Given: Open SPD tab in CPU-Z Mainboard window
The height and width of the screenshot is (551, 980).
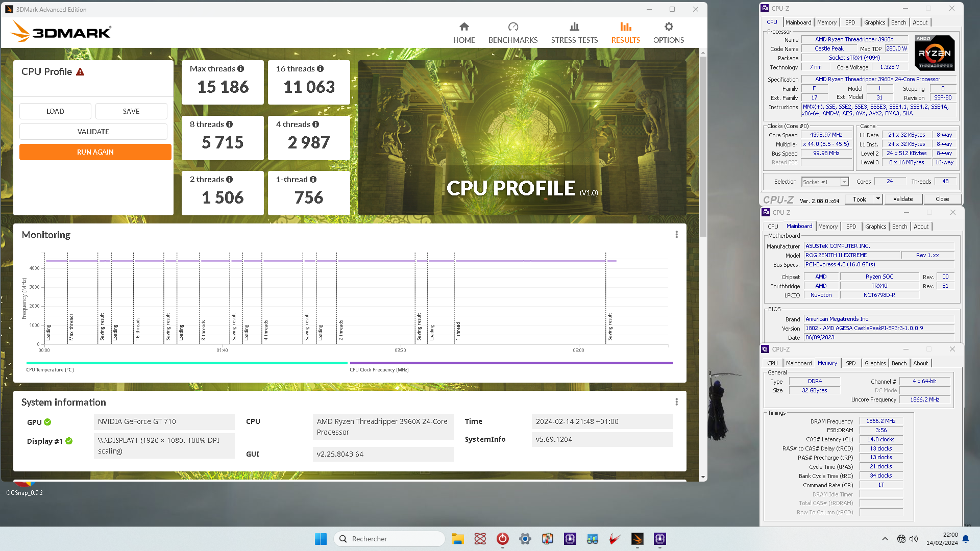Looking at the screenshot, I should 851,227.
